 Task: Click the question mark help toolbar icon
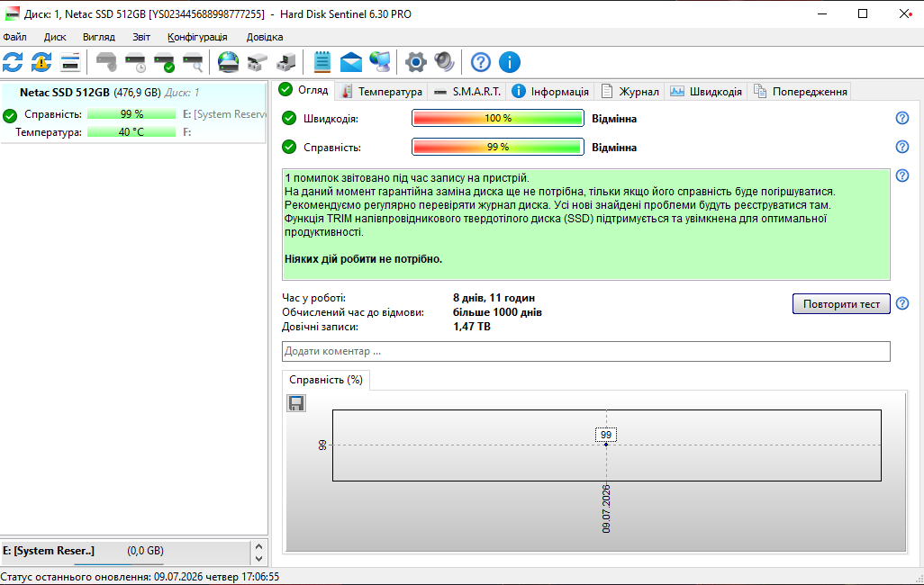481,62
